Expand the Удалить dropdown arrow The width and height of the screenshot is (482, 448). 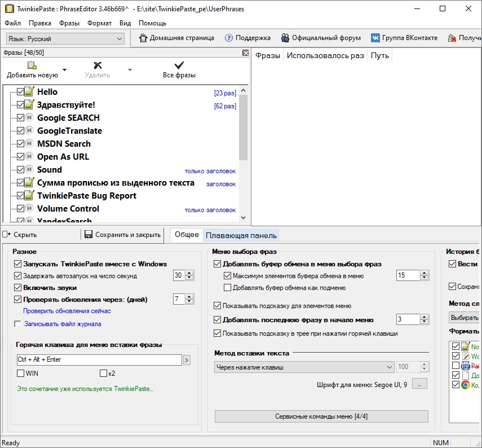click(x=130, y=70)
